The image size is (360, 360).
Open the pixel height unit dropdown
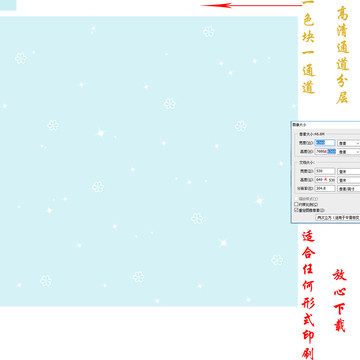point(349,152)
